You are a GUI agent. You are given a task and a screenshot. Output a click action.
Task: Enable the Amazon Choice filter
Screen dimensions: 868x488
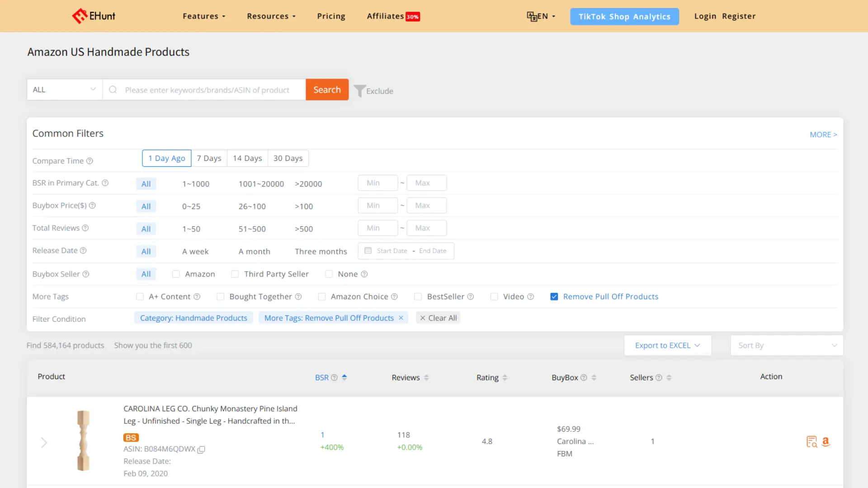tap(322, 296)
